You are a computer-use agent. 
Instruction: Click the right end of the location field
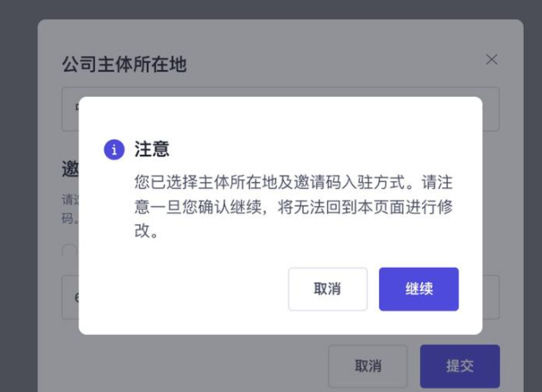pyautogui.click(x=491, y=110)
